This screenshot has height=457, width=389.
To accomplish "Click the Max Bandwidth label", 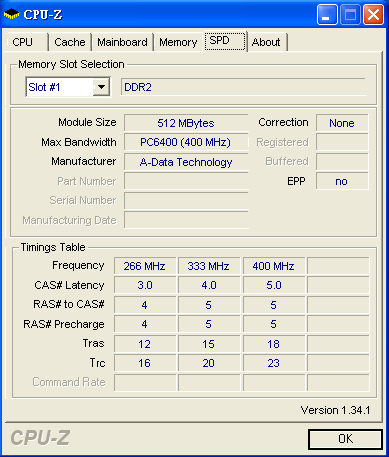I will click(x=79, y=142).
